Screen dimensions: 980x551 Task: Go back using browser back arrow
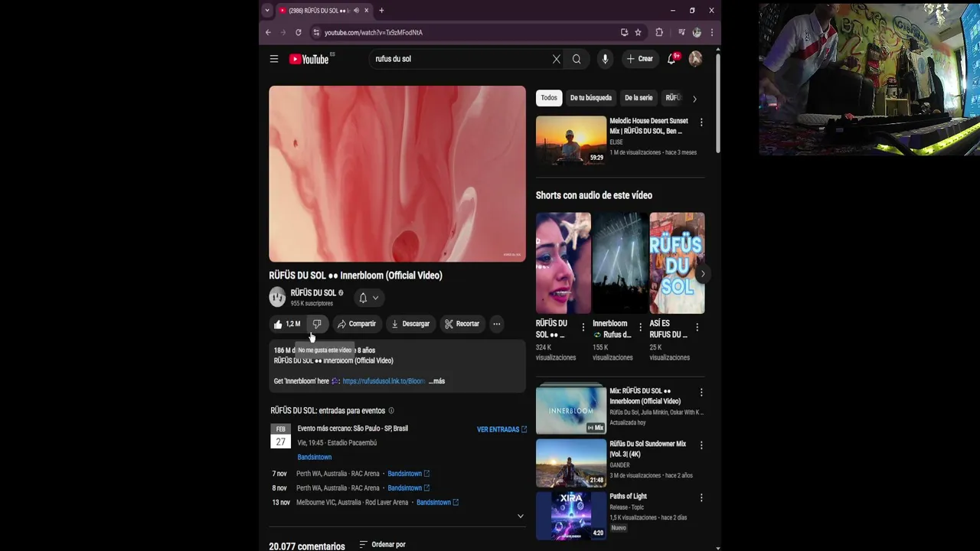coord(268,32)
